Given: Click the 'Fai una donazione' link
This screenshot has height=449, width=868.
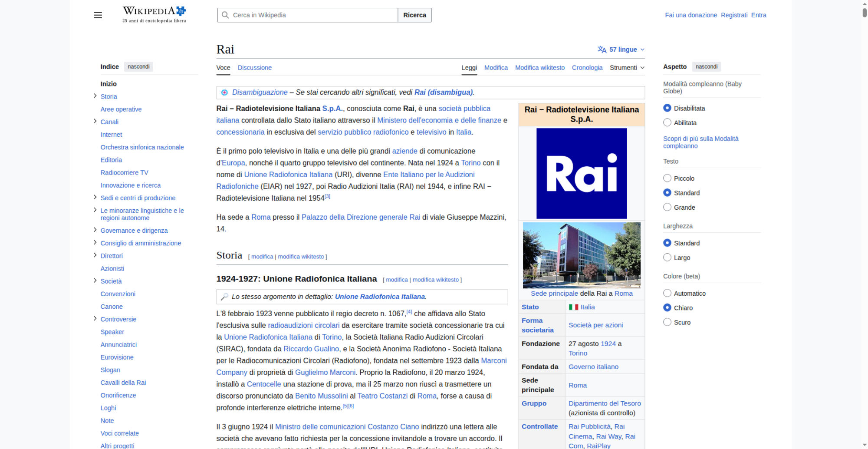Looking at the screenshot, I should pyautogui.click(x=690, y=15).
